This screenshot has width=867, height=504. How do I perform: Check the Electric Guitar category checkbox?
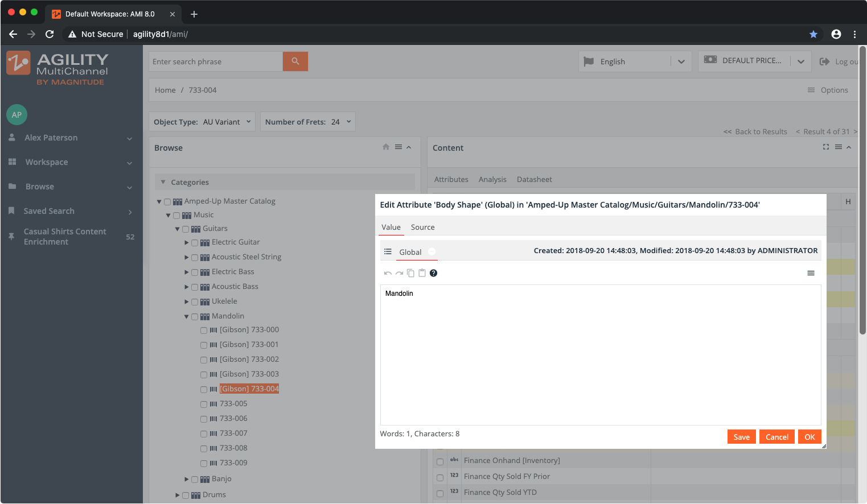pos(195,243)
